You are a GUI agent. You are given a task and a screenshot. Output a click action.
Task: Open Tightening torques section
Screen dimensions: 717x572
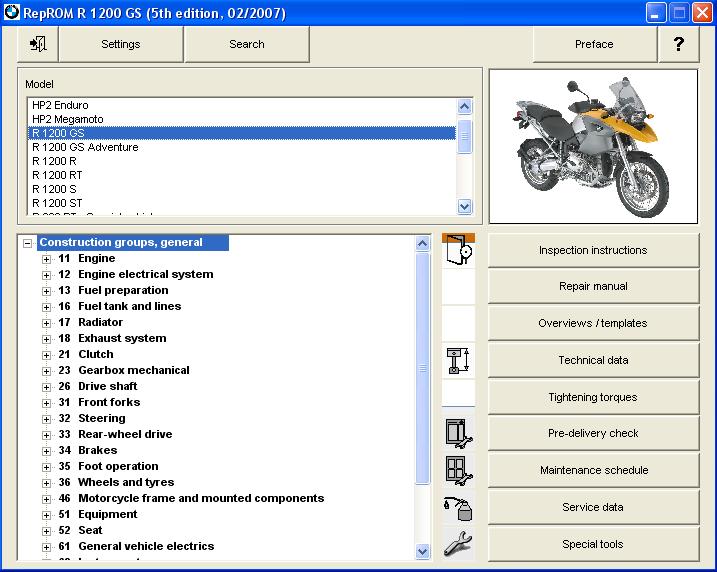(593, 397)
